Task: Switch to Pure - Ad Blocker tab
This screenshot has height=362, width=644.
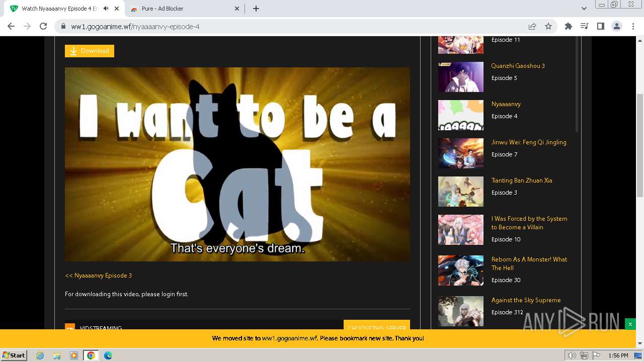Action: click(185, 9)
